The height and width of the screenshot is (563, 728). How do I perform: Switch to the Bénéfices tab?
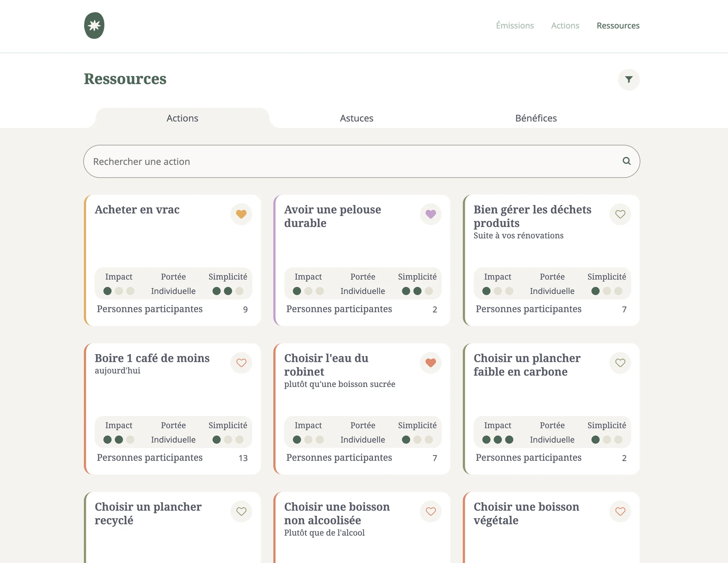pyautogui.click(x=536, y=118)
